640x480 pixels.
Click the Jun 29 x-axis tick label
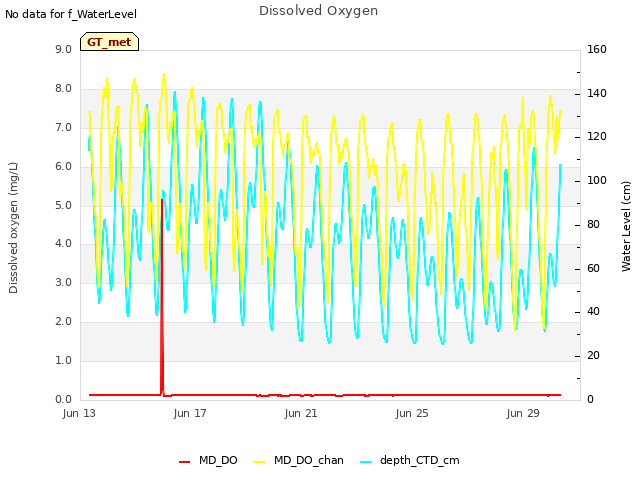tap(523, 413)
